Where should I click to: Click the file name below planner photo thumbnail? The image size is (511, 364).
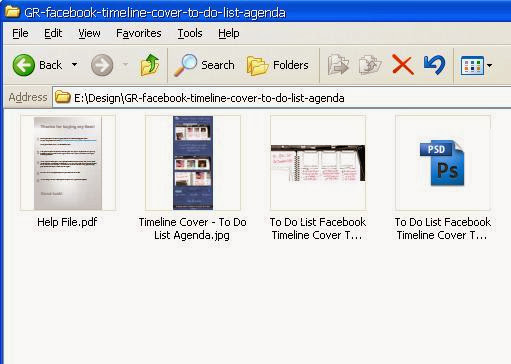pyautogui.click(x=318, y=229)
